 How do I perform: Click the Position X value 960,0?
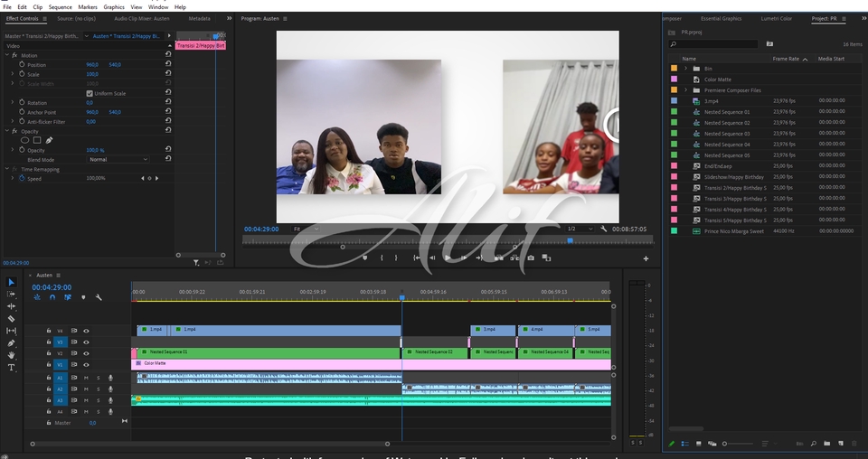point(92,65)
